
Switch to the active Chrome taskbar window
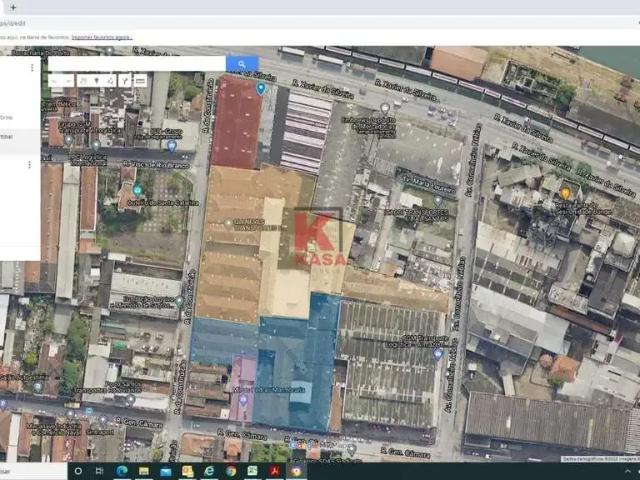coord(296,471)
